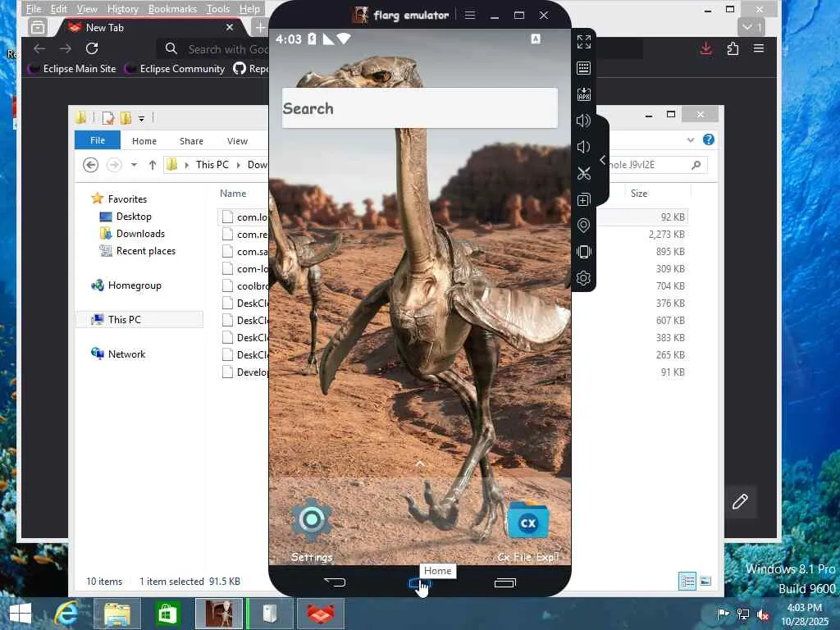Open the emulator location pin icon
840x630 pixels.
583,226
